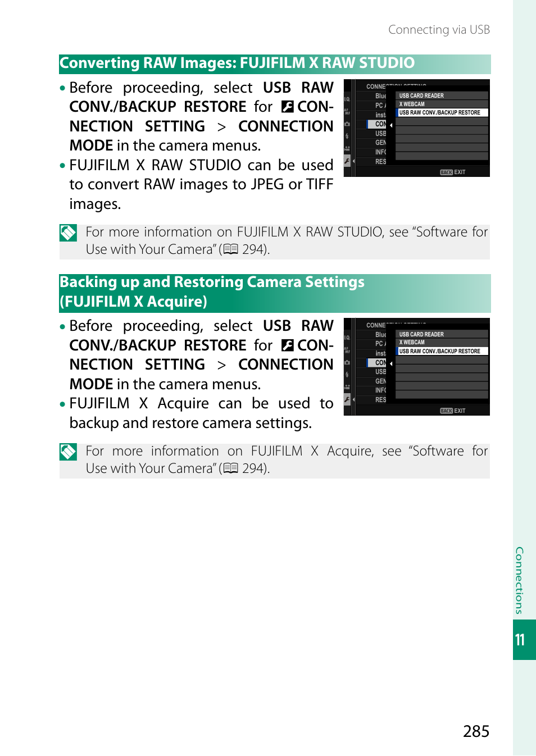Select wrench setup icon in X Acquire screenshot

coord(347,400)
